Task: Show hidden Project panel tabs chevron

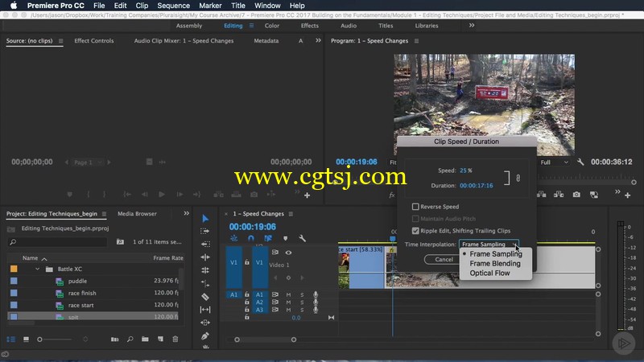Action: pyautogui.click(x=186, y=213)
